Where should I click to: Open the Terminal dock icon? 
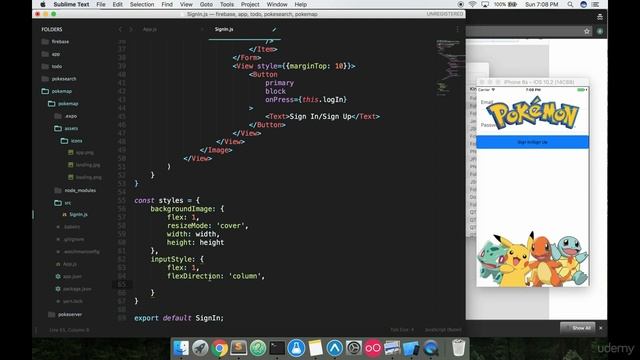tap(277, 348)
